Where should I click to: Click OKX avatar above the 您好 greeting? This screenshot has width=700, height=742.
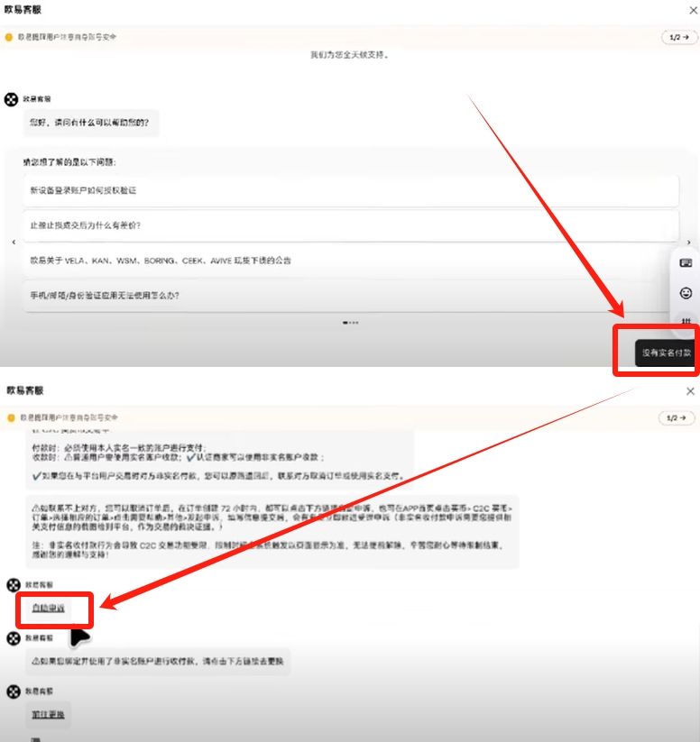click(x=11, y=98)
